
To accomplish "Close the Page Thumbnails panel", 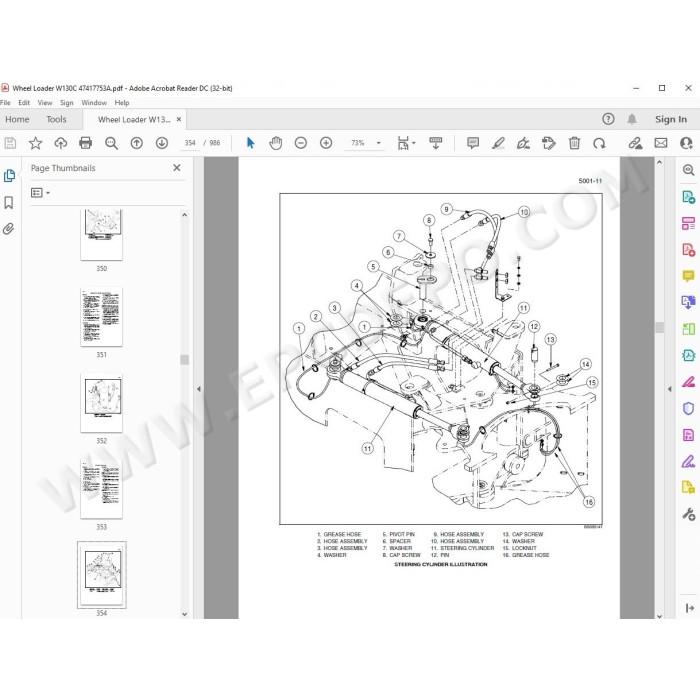I will click(177, 168).
